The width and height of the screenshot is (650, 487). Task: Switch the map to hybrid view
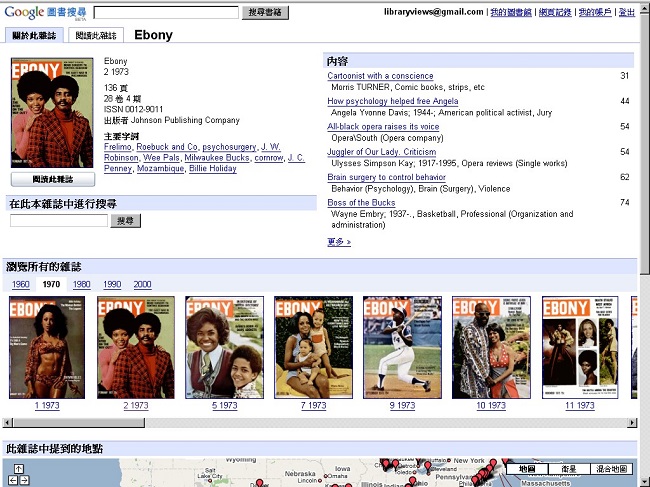[611, 469]
